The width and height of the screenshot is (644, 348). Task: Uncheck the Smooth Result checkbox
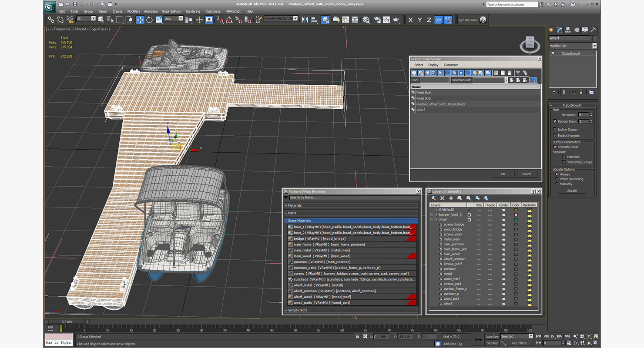(x=555, y=147)
